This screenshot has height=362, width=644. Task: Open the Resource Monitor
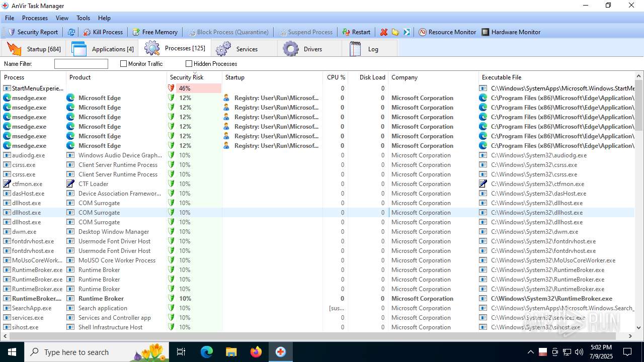[447, 32]
